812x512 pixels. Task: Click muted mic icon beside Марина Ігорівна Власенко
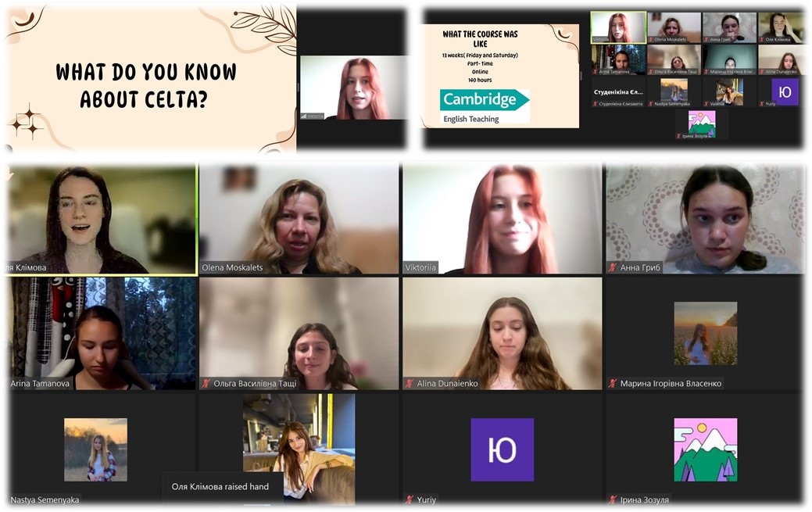coord(613,384)
